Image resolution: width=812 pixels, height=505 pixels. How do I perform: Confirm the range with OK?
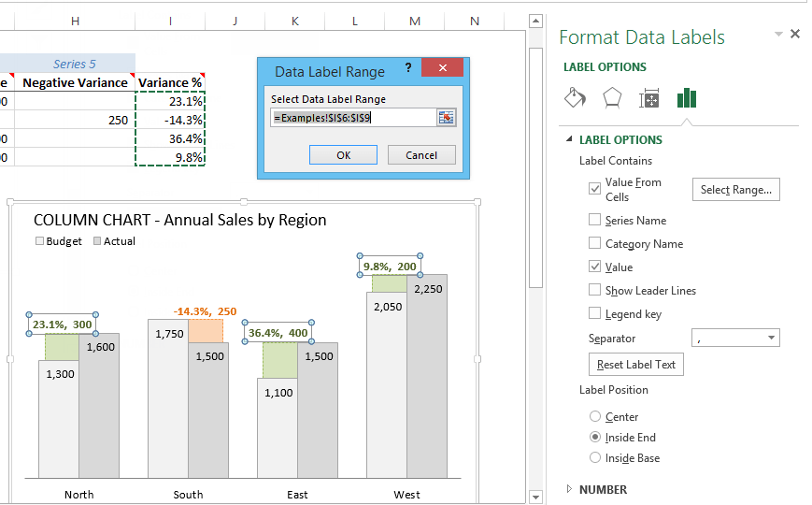(343, 155)
